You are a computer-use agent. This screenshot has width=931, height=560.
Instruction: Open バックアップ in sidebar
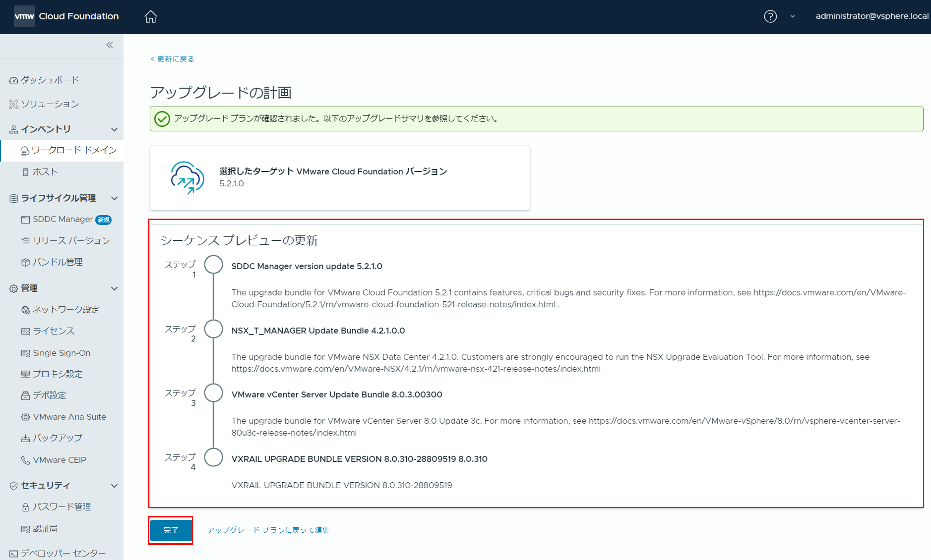(57, 438)
